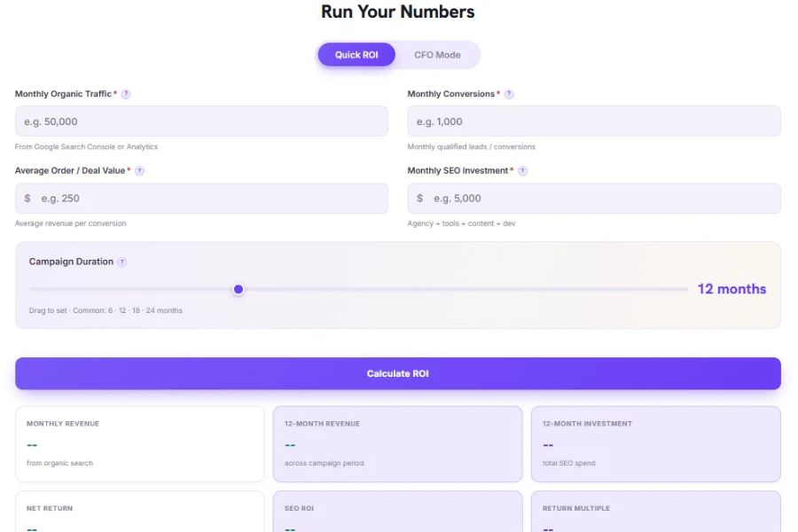The image size is (798, 532).
Task: Select the 12-Month Investment result card
Action: point(656,444)
